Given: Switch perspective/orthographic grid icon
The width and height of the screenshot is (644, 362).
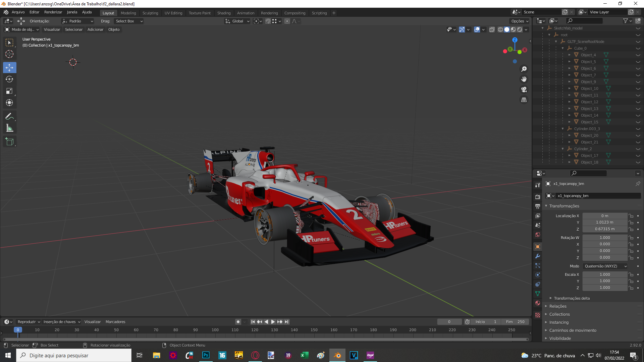Looking at the screenshot, I should (524, 100).
